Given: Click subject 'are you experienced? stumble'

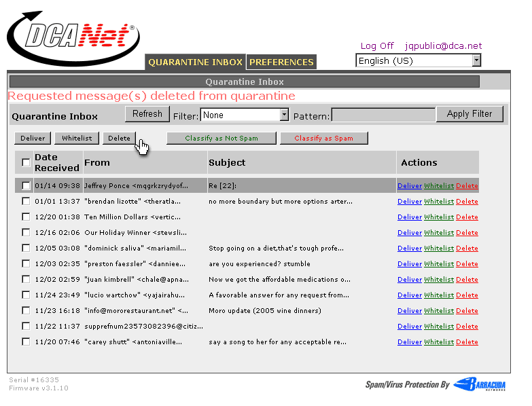Looking at the screenshot, I should (260, 263).
